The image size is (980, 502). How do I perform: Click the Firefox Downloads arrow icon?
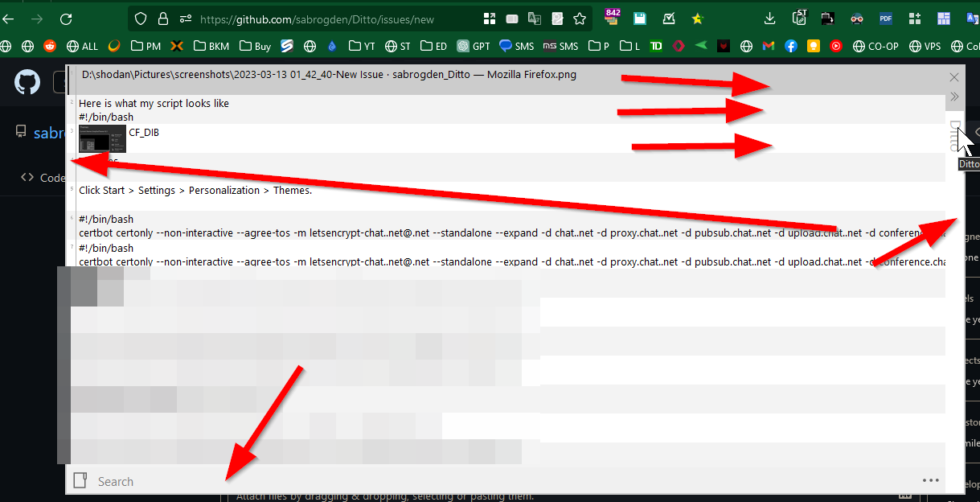[x=768, y=18]
